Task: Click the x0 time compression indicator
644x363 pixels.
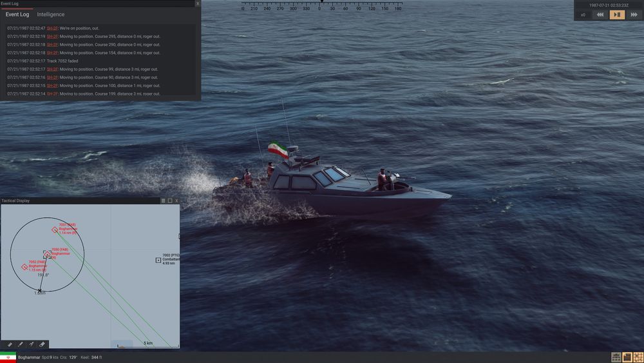Action: coord(583,15)
